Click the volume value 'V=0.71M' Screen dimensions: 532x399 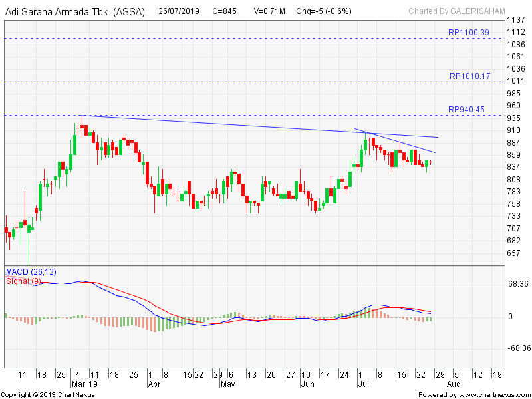pyautogui.click(x=269, y=11)
